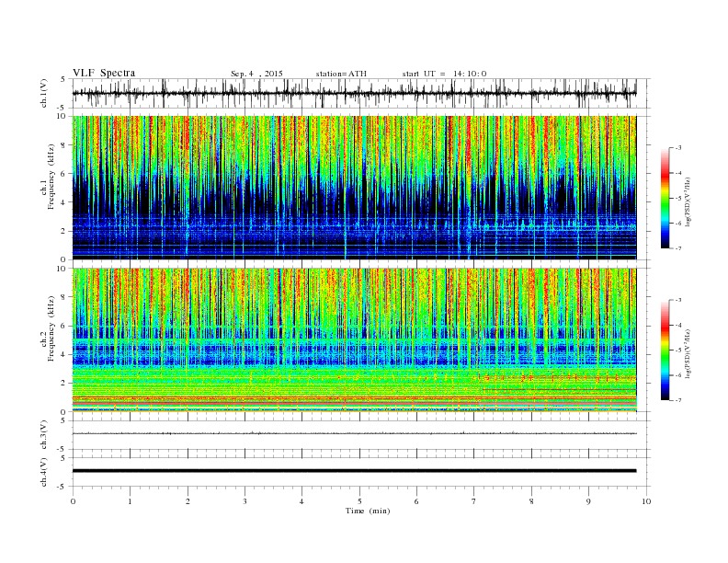Click time axis tick label "8"
Viewport: 728px width, 563px height.
[x=531, y=501]
